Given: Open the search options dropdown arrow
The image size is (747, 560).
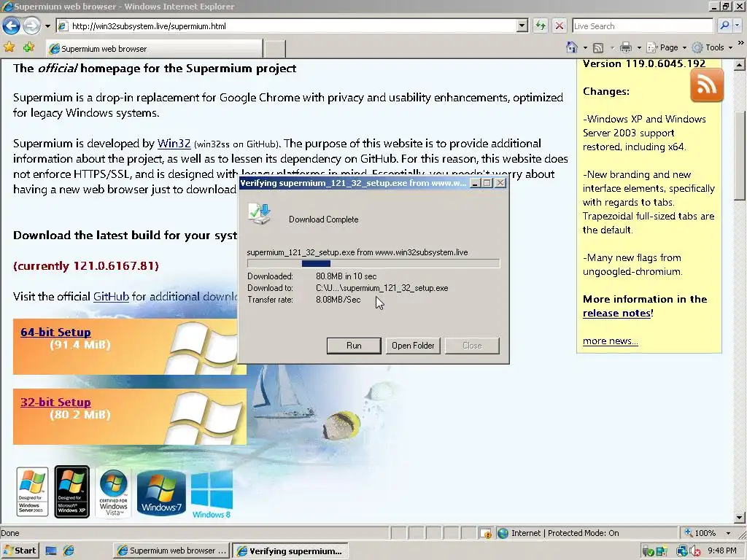Looking at the screenshot, I should tap(738, 26).
